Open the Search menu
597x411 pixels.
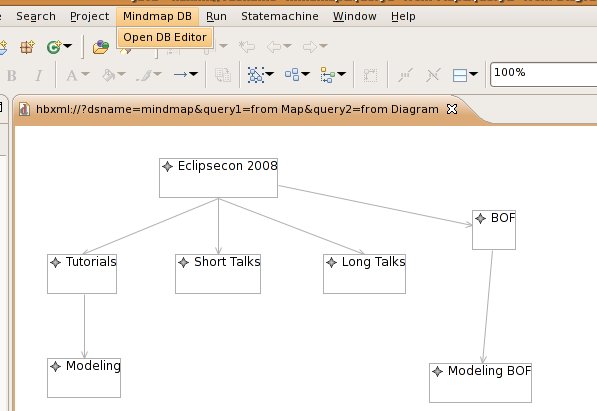pyautogui.click(x=36, y=16)
